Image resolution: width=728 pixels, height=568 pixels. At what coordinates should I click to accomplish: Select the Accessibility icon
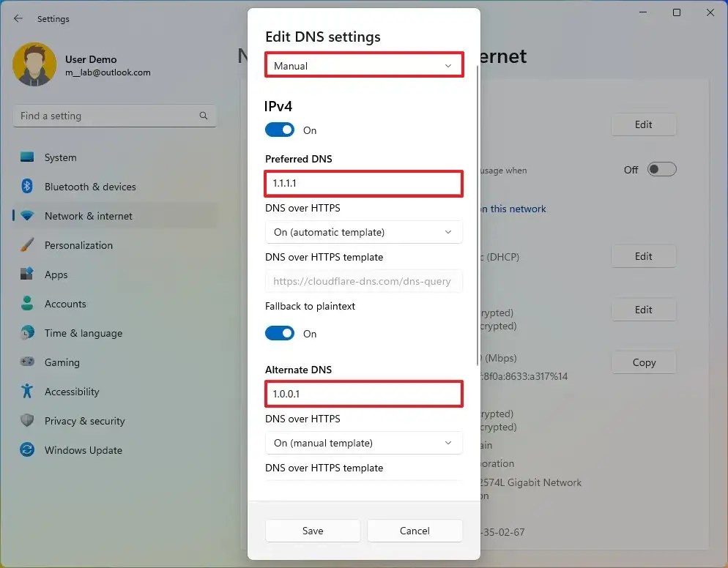click(26, 392)
